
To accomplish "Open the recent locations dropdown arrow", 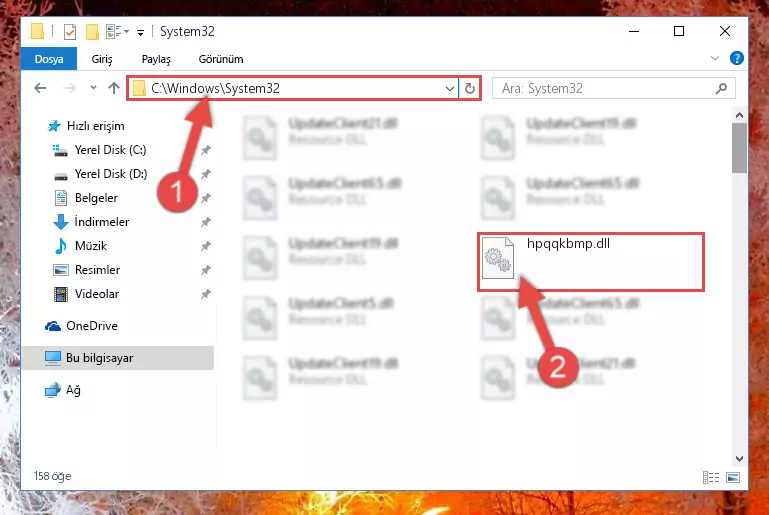I will pyautogui.click(x=93, y=88).
